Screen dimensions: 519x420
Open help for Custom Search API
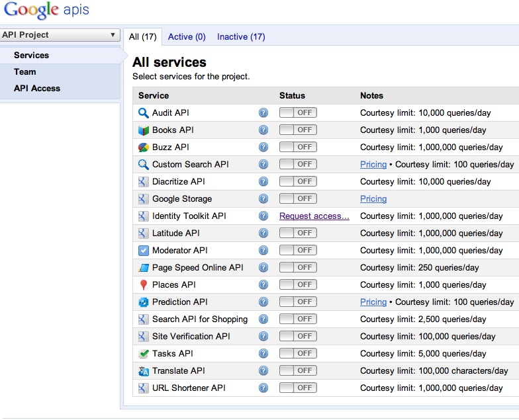coord(263,164)
